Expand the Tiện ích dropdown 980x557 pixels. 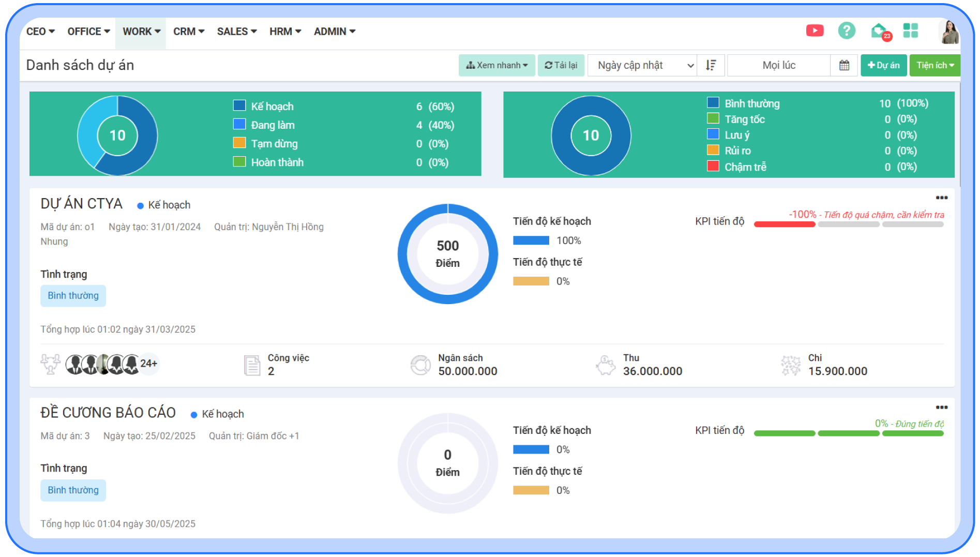coord(934,65)
